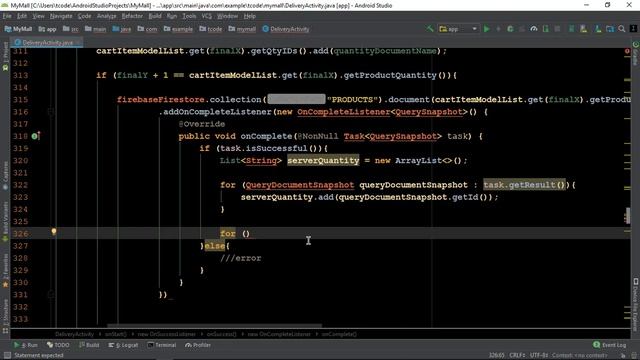Open the Build menu

(x=155, y=16)
